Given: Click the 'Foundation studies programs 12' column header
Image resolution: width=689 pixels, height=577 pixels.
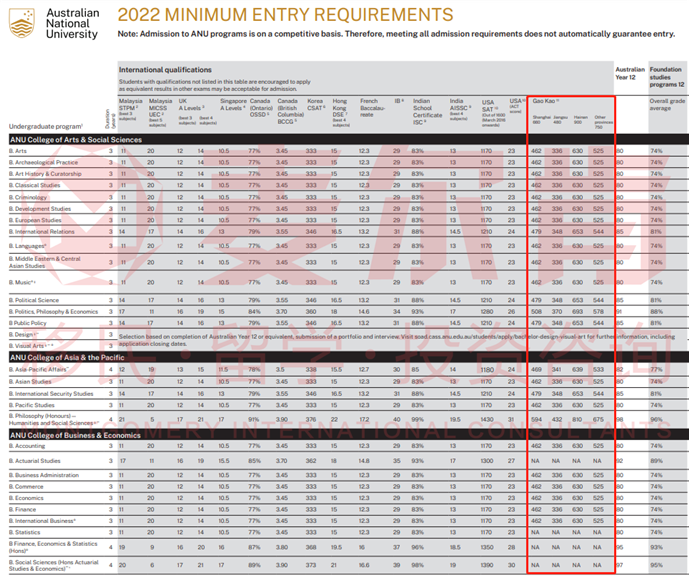Looking at the screenshot, I should tap(667, 77).
